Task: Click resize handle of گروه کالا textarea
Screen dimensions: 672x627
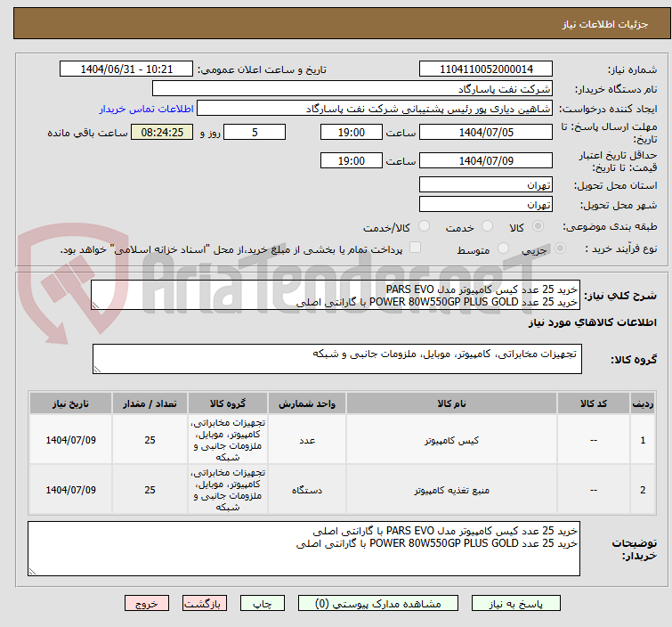Action: pyautogui.click(x=97, y=370)
